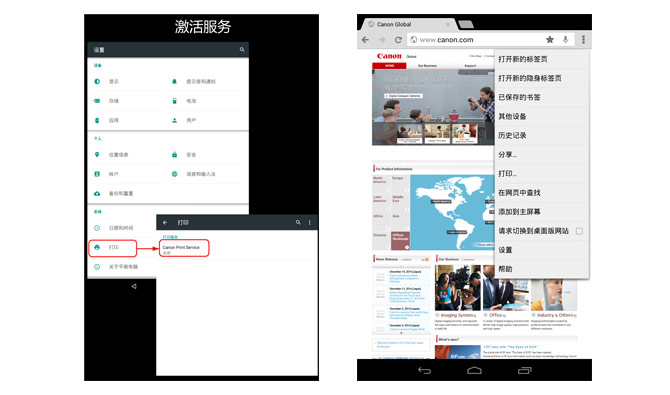Open the Storage (存储) settings icon
Image resolution: width=670 pixels, height=395 pixels.
97,101
